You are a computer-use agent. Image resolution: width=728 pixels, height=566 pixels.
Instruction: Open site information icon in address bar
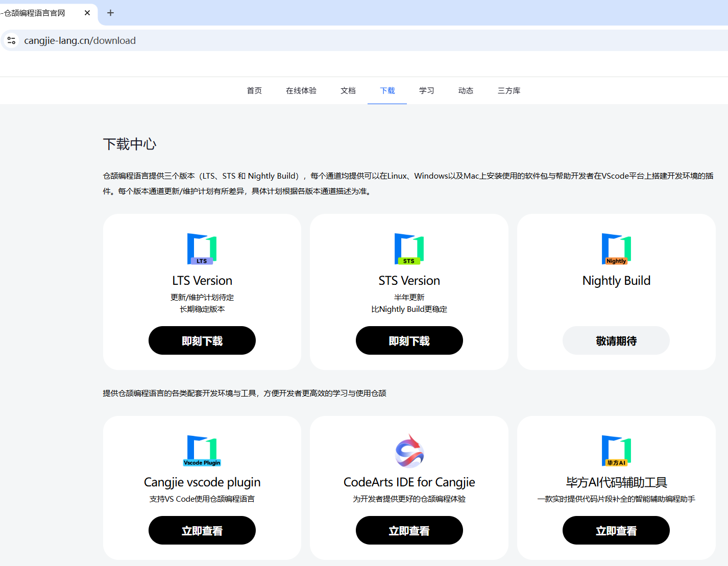click(11, 40)
